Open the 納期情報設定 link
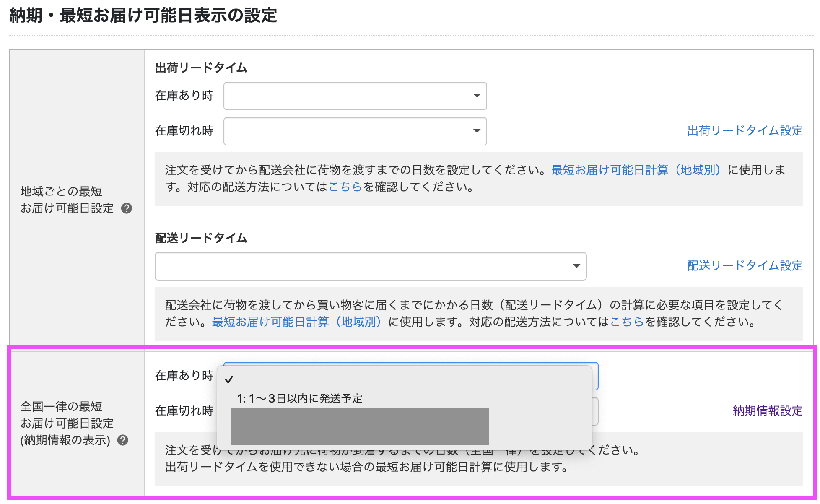 coord(768,410)
